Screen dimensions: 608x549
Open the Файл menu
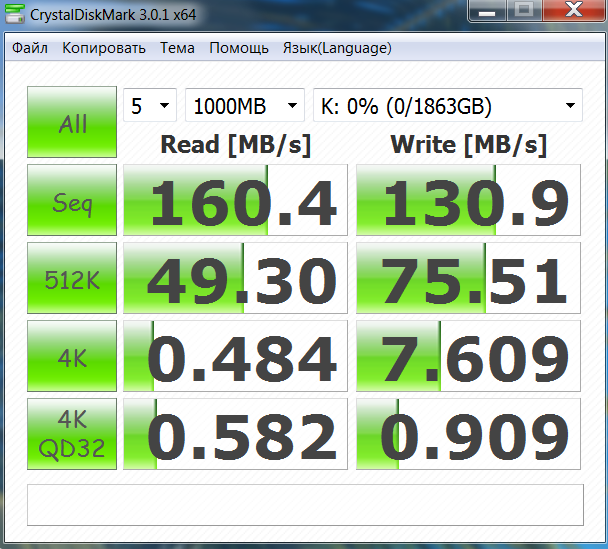[x=30, y=48]
